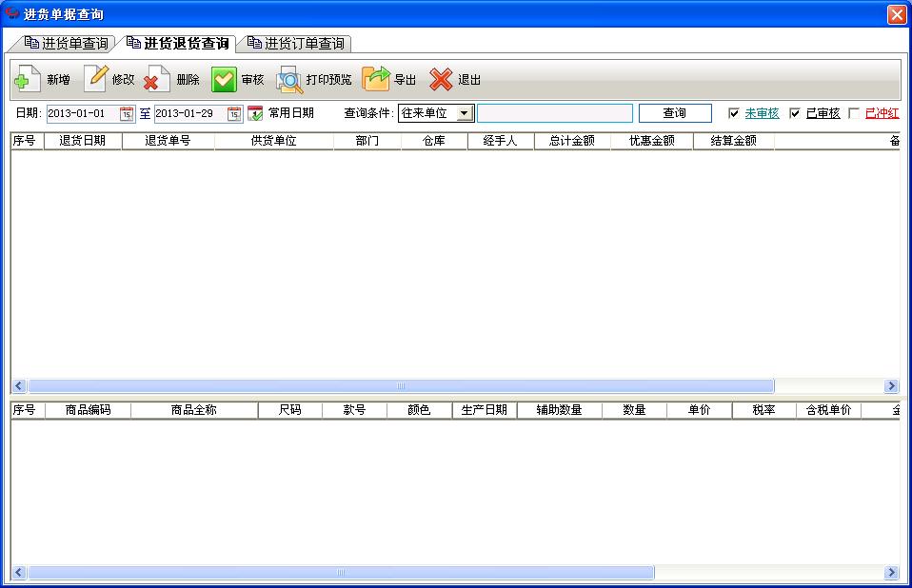
Task: Enable the 已冲红 checkbox
Action: pos(854,113)
